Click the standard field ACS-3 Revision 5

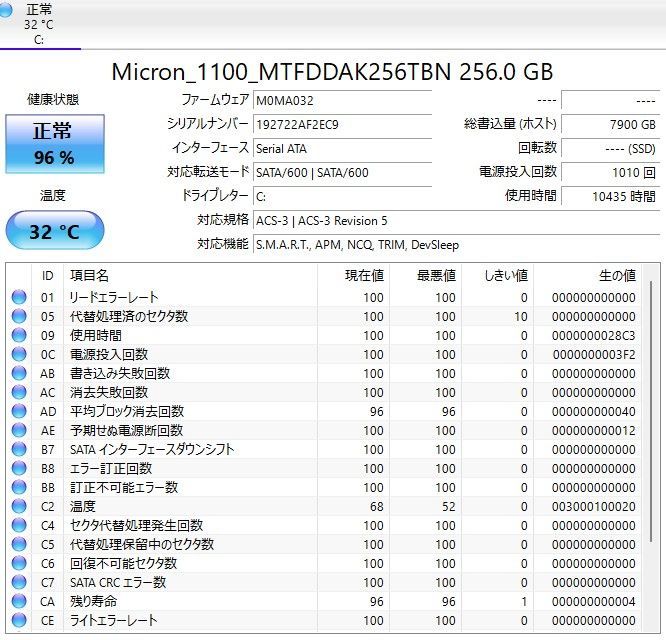coord(456,221)
